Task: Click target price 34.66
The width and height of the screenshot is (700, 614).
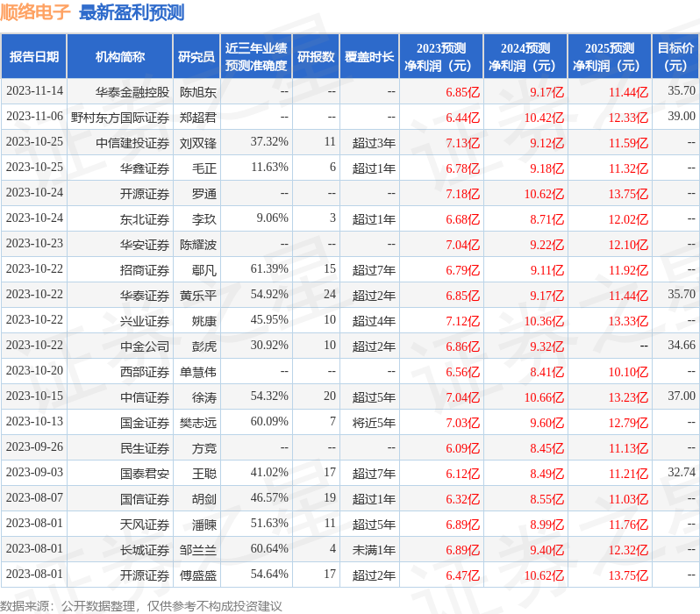Action: tap(682, 346)
